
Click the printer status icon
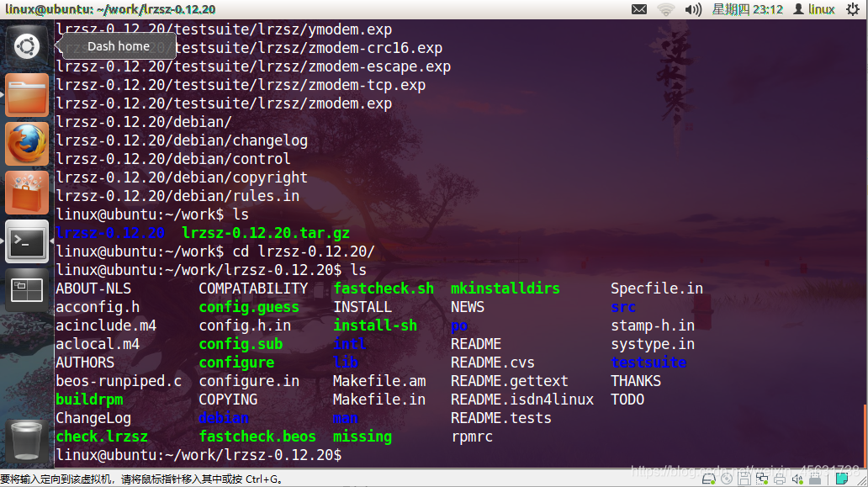781,478
